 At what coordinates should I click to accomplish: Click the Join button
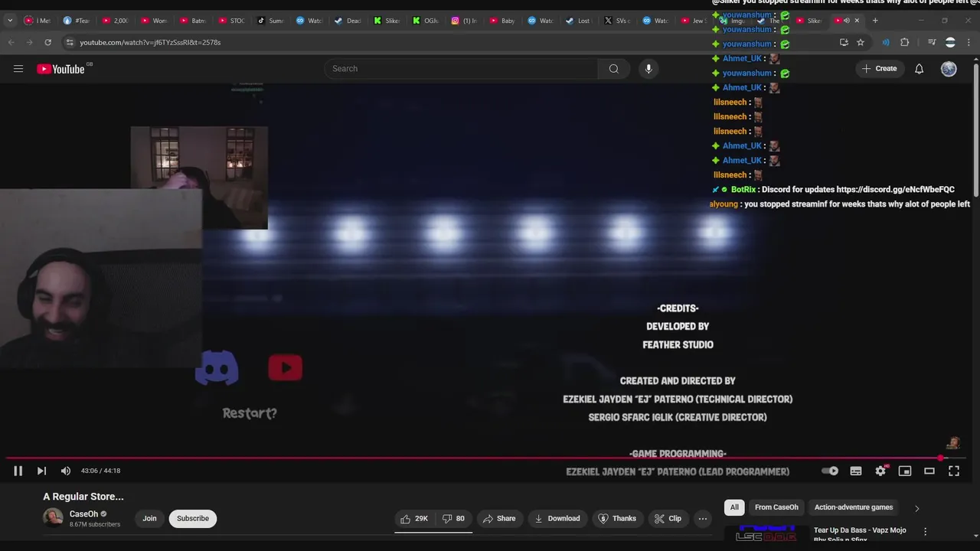(x=149, y=519)
